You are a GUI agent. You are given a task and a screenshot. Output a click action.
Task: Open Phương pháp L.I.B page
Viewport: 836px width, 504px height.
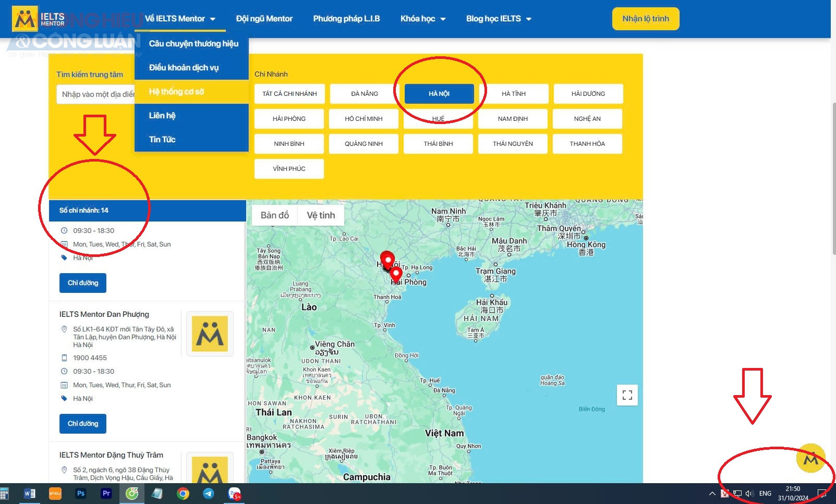[x=346, y=19]
